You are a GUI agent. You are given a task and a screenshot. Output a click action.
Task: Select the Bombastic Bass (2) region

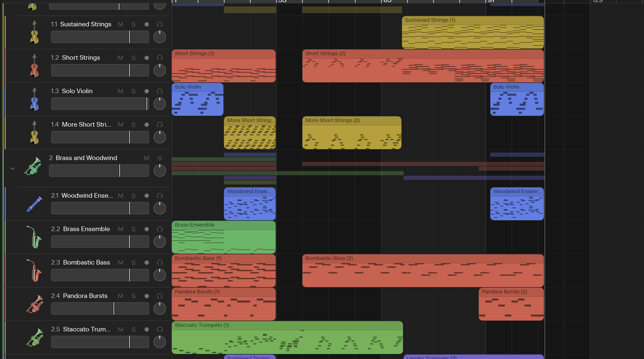click(423, 270)
